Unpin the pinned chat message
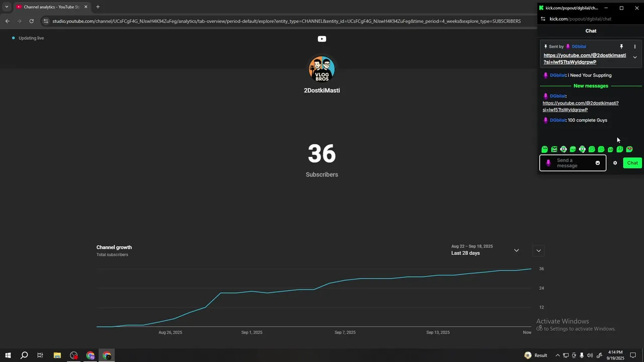 point(621,47)
